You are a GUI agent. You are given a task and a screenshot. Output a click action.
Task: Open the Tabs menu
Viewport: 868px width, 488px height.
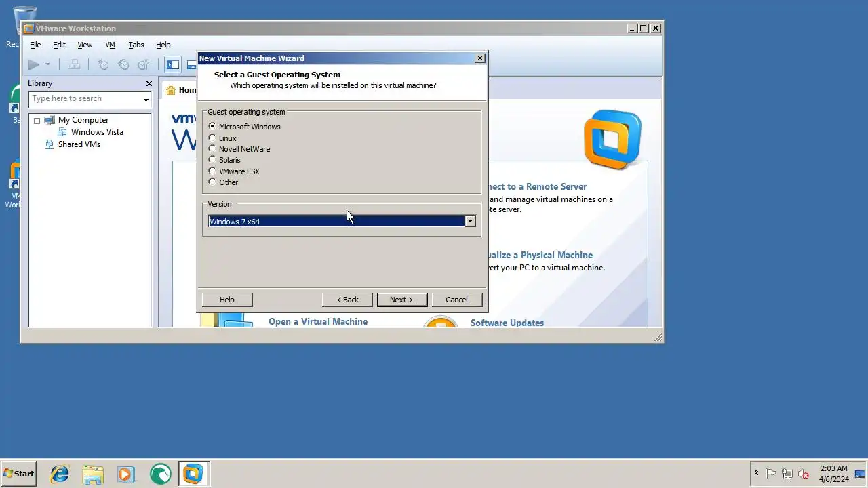coord(136,45)
